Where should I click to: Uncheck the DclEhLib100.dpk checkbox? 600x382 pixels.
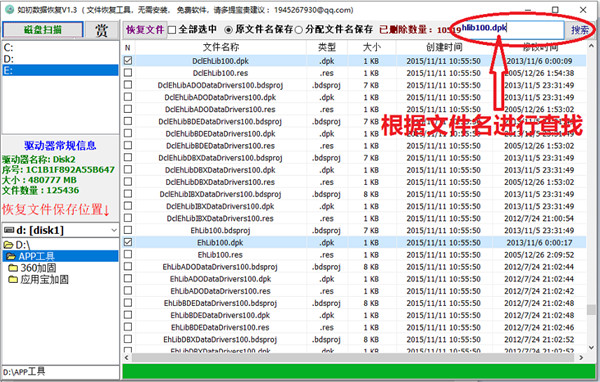(128, 60)
